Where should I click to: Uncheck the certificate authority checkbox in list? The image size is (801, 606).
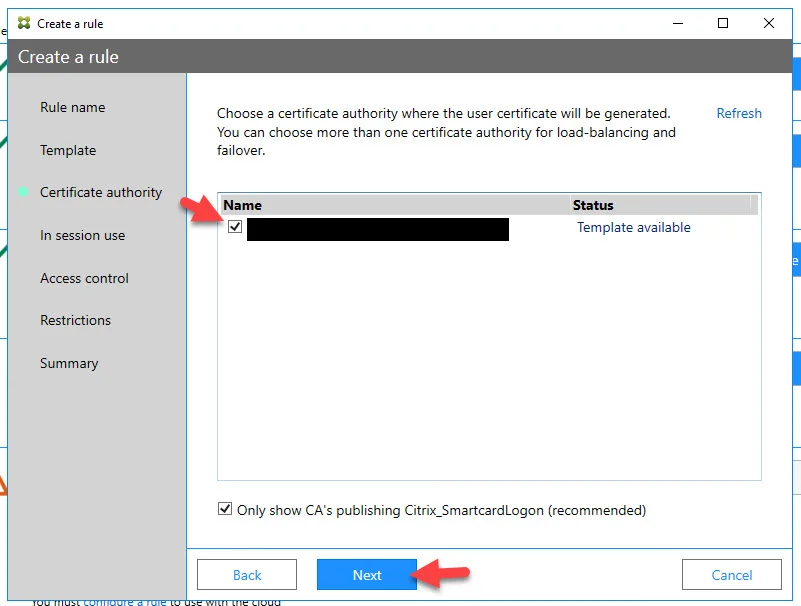coord(235,226)
